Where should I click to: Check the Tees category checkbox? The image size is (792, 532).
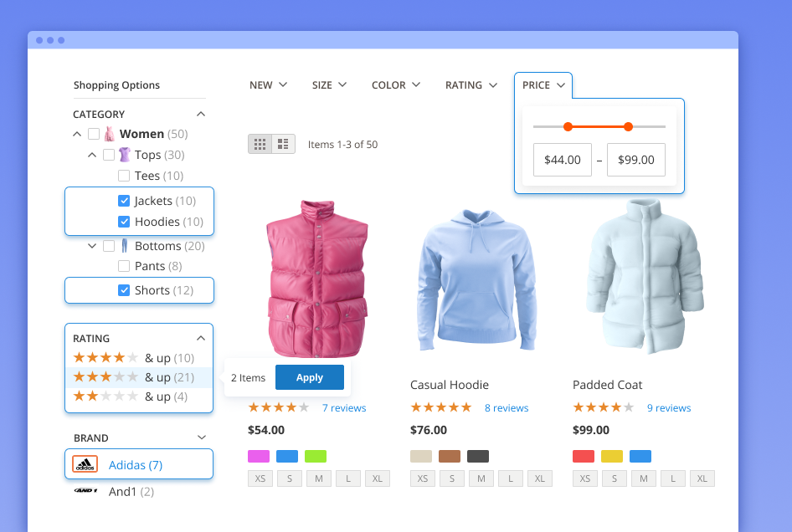coord(124,176)
